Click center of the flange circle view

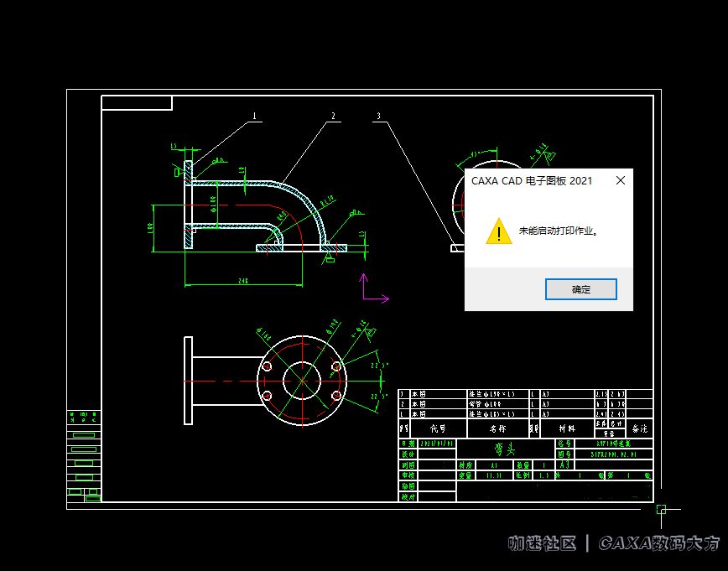pyautogui.click(x=301, y=381)
